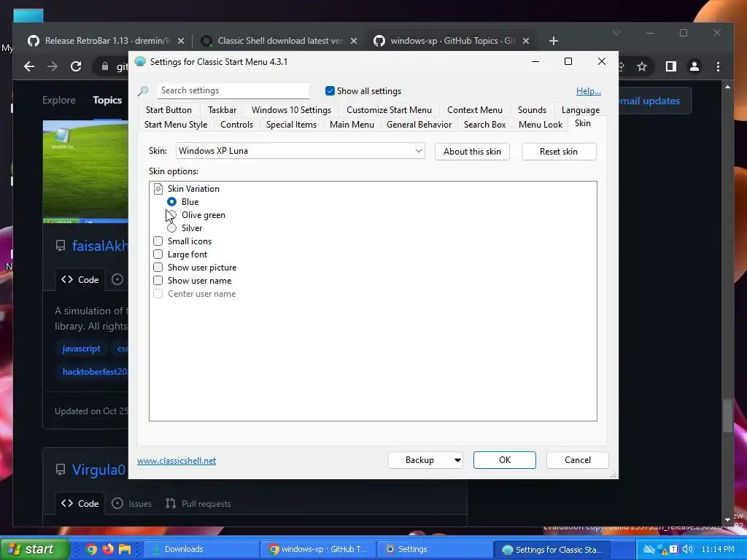Open a new Chrome tab with plus
747x560 pixels.
(x=553, y=41)
